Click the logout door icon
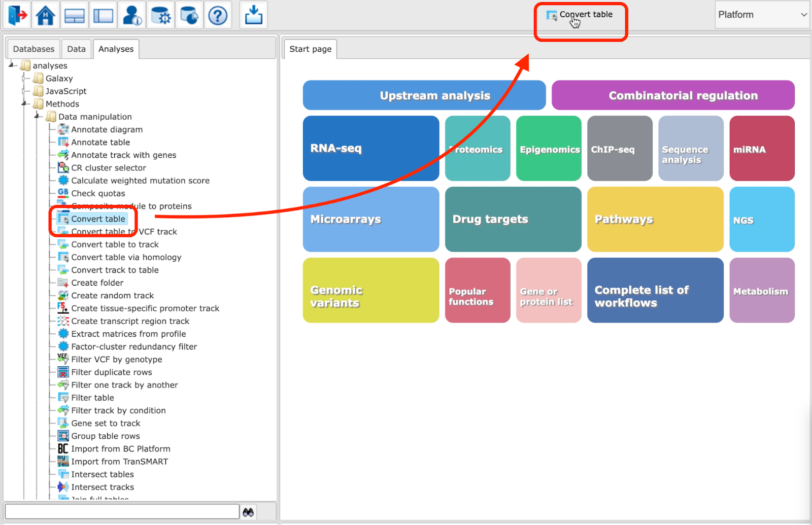This screenshot has height=525, width=812. pyautogui.click(x=17, y=15)
